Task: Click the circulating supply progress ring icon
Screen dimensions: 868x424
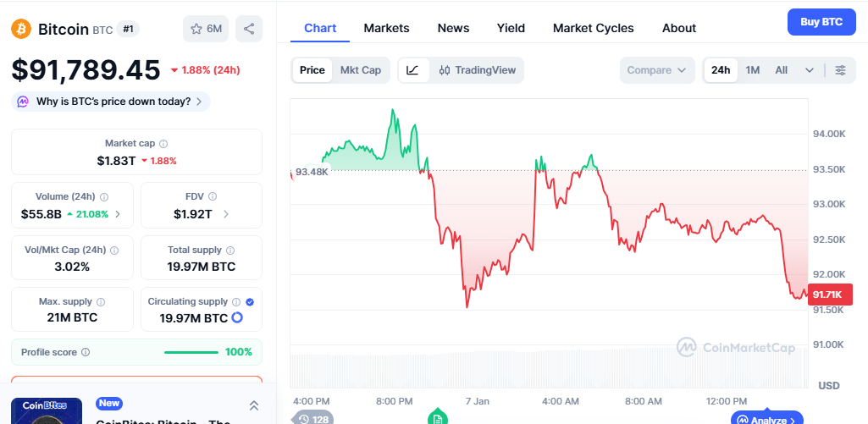Action: click(x=237, y=317)
